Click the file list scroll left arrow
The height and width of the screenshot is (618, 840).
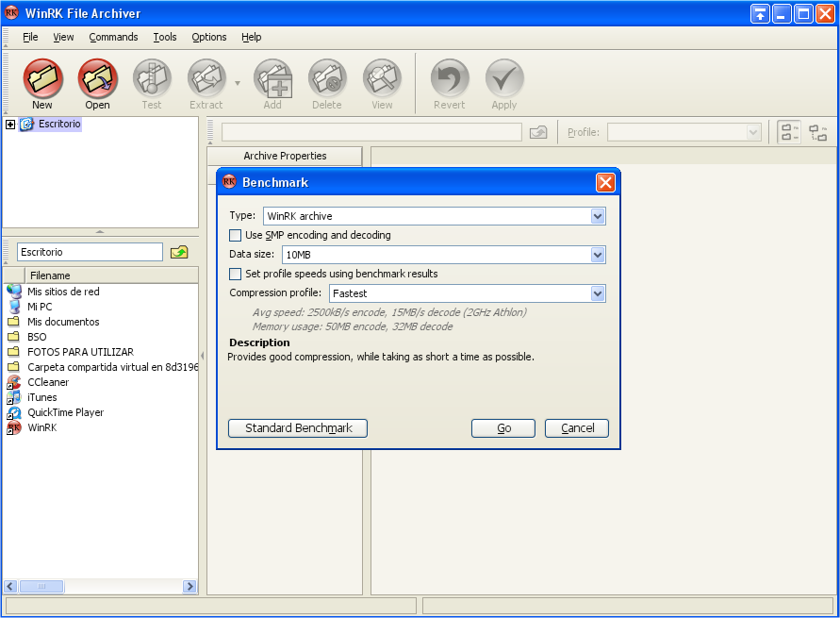click(x=10, y=586)
